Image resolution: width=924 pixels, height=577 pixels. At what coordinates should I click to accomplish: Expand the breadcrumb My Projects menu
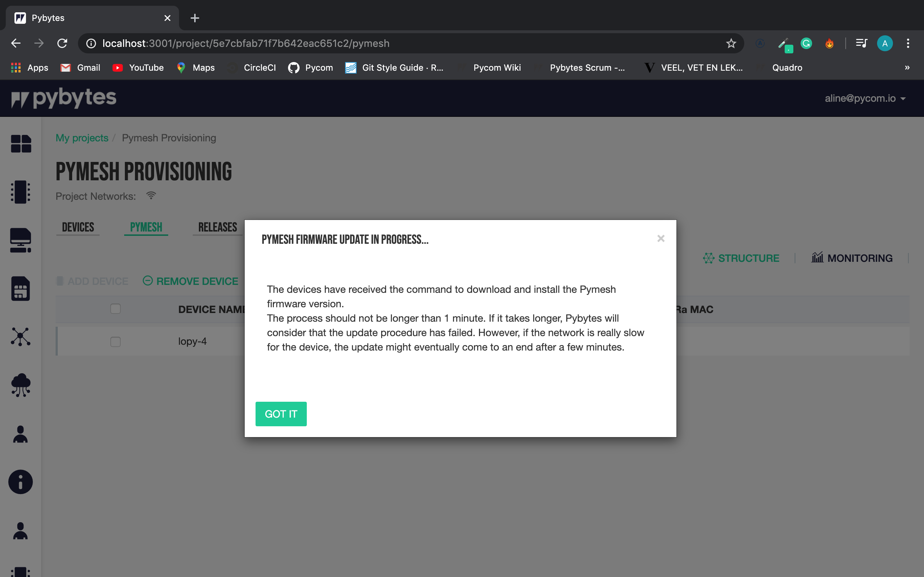(x=81, y=138)
